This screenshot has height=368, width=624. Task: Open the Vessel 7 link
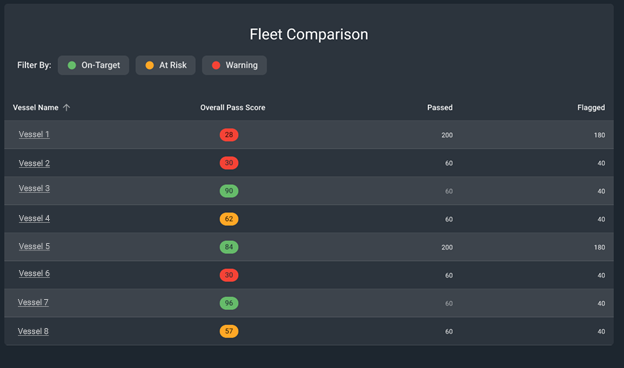pyautogui.click(x=33, y=302)
